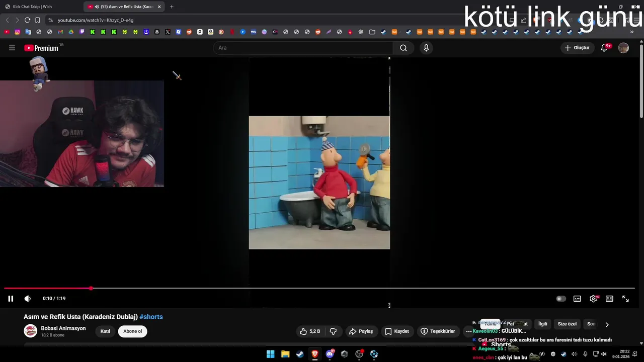The width and height of the screenshot is (644, 362).
Task: Click the Katıl join button
Action: pos(105,331)
